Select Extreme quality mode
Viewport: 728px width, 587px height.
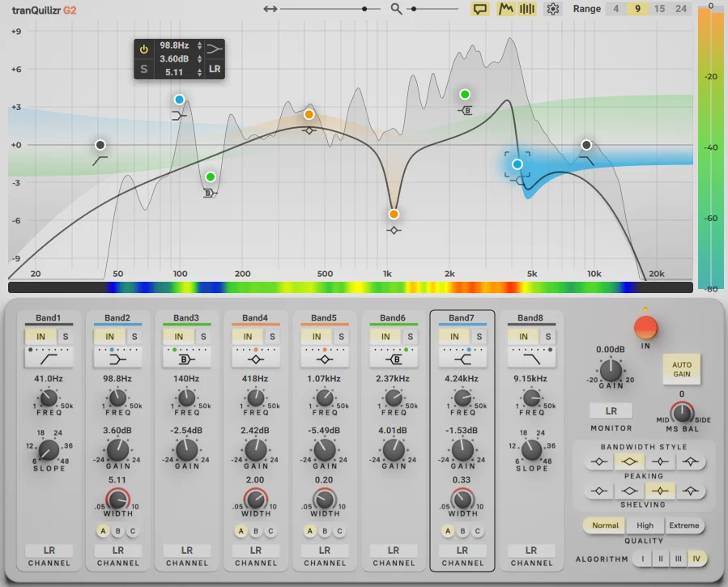point(684,525)
